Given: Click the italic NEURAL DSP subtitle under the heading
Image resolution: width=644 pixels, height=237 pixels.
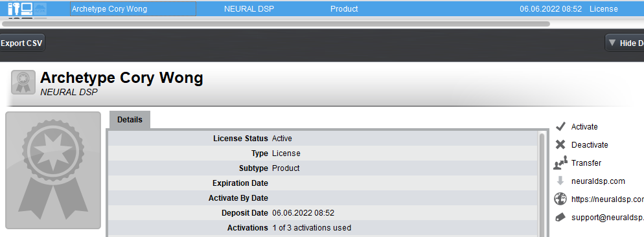Looking at the screenshot, I should [x=69, y=92].
